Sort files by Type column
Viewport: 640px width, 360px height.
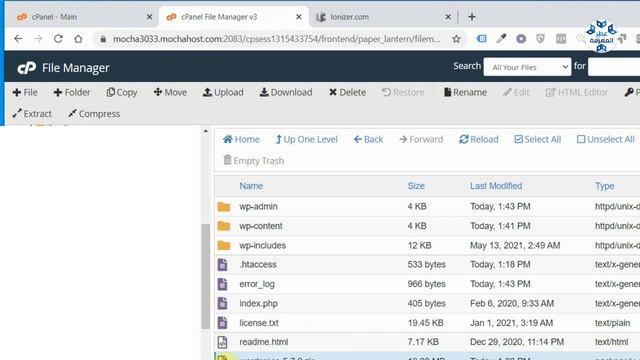pos(604,186)
